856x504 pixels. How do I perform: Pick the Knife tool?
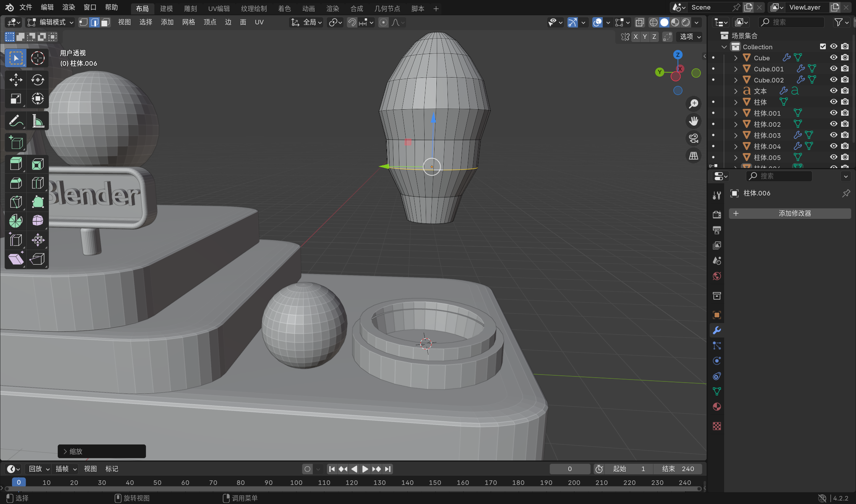16,202
